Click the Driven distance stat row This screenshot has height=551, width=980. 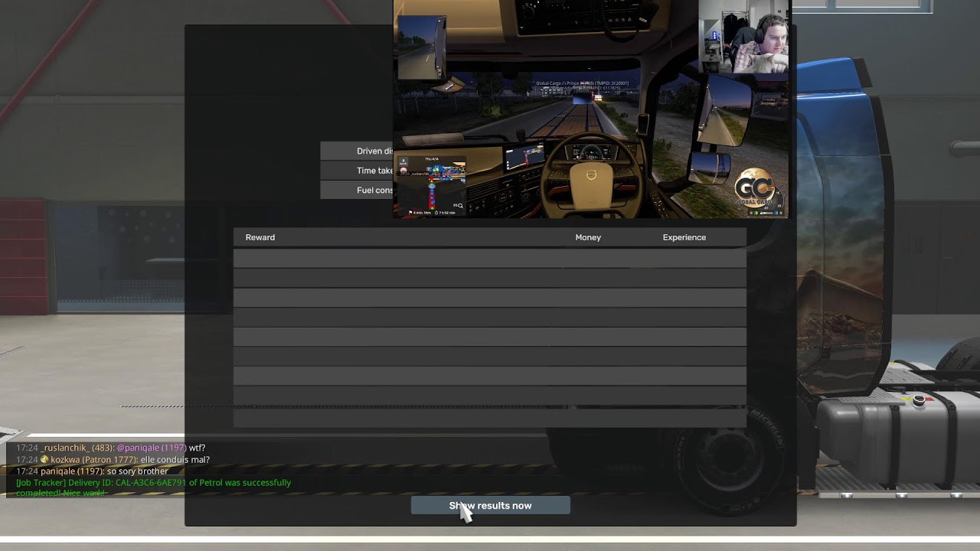(357, 151)
